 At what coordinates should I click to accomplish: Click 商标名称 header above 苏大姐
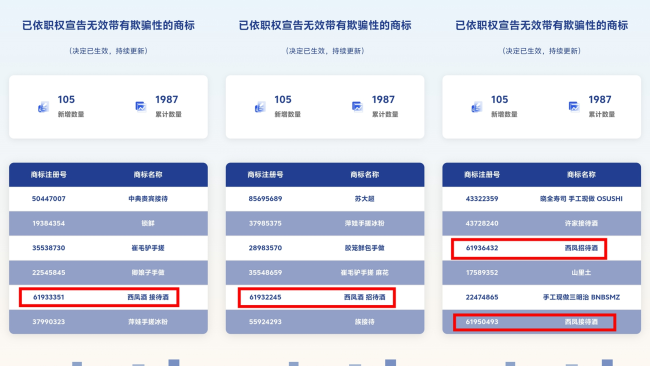coord(364,175)
